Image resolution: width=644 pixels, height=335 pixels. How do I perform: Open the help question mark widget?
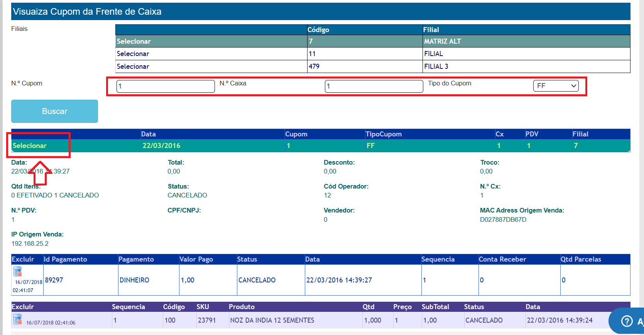click(x=627, y=321)
